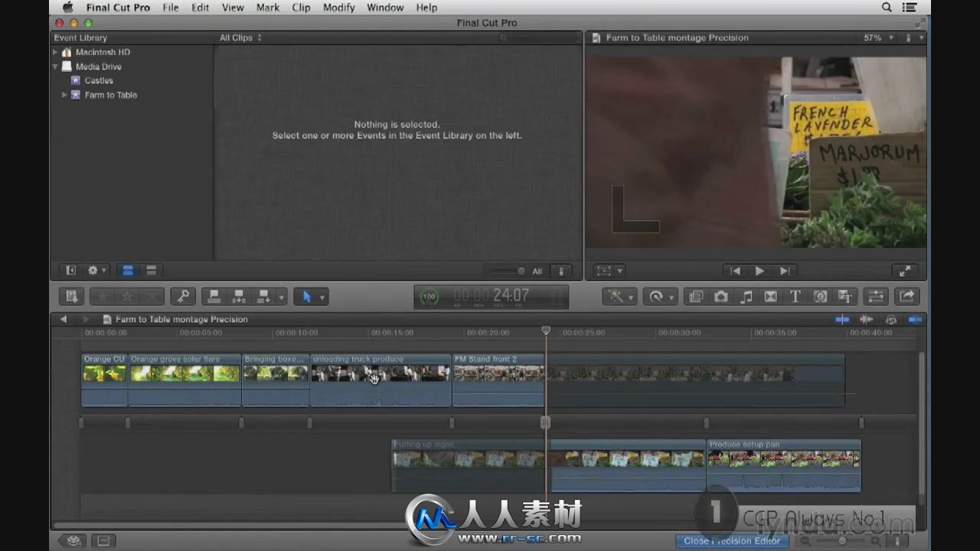
Task: Click the timeline playhead marker at 24:07
Action: pos(546,331)
